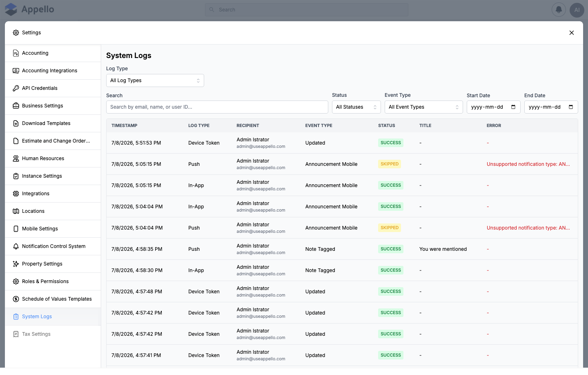Click the 7/8/2026, 5:51:53 PM timestamp

click(136, 143)
